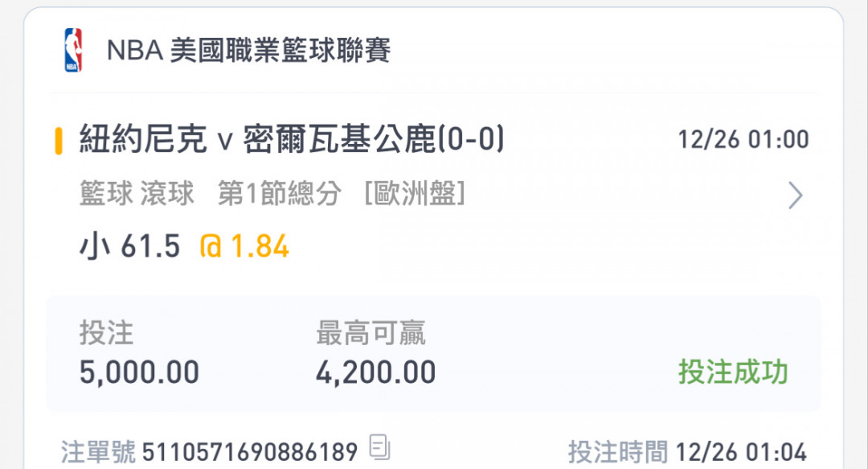Expand bet details with right chevron arrow
868x469 pixels.
pyautogui.click(x=796, y=195)
